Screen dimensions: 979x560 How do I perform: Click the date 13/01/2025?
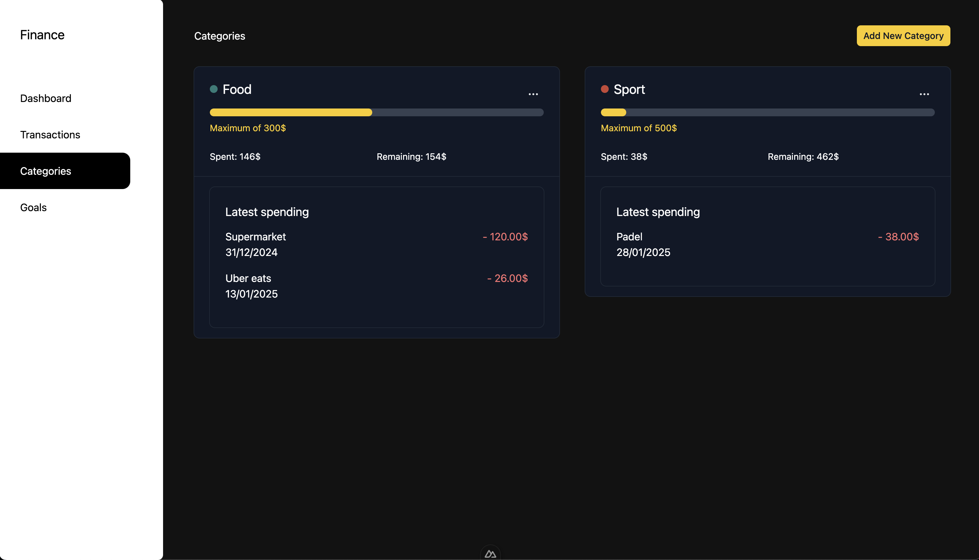coord(251,294)
